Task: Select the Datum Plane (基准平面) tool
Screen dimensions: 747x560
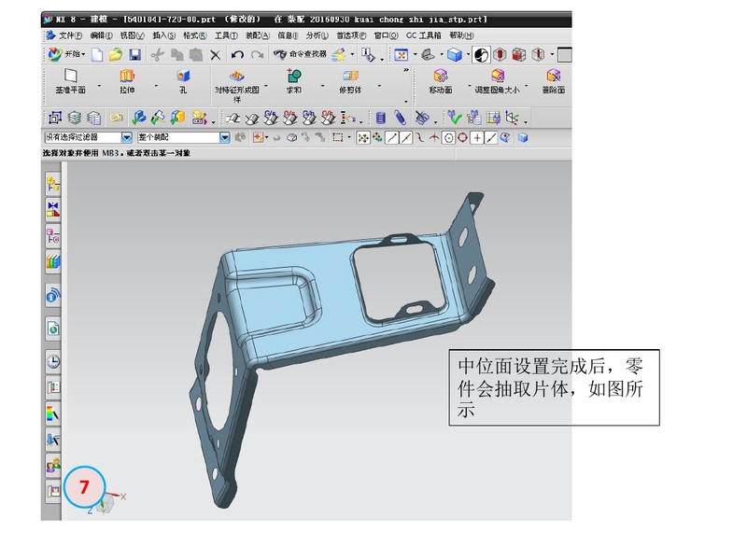Action: click(70, 81)
